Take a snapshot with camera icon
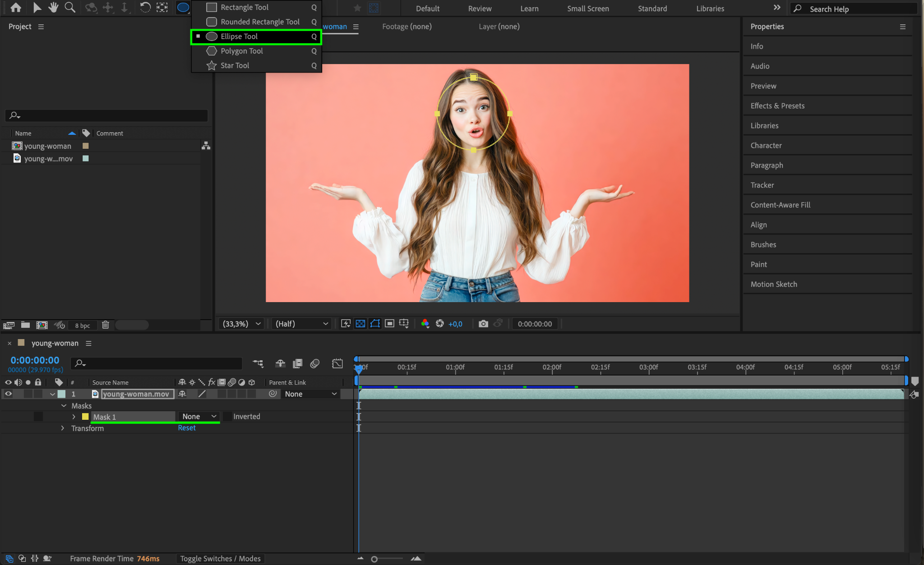This screenshot has width=924, height=565. pyautogui.click(x=483, y=324)
